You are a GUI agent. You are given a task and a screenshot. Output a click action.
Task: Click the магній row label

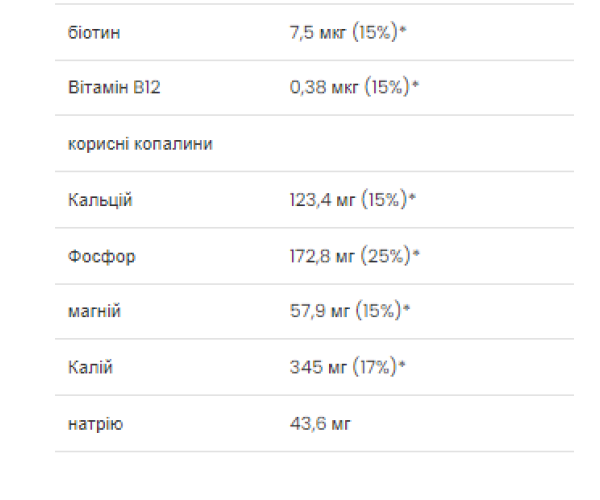pyautogui.click(x=93, y=312)
